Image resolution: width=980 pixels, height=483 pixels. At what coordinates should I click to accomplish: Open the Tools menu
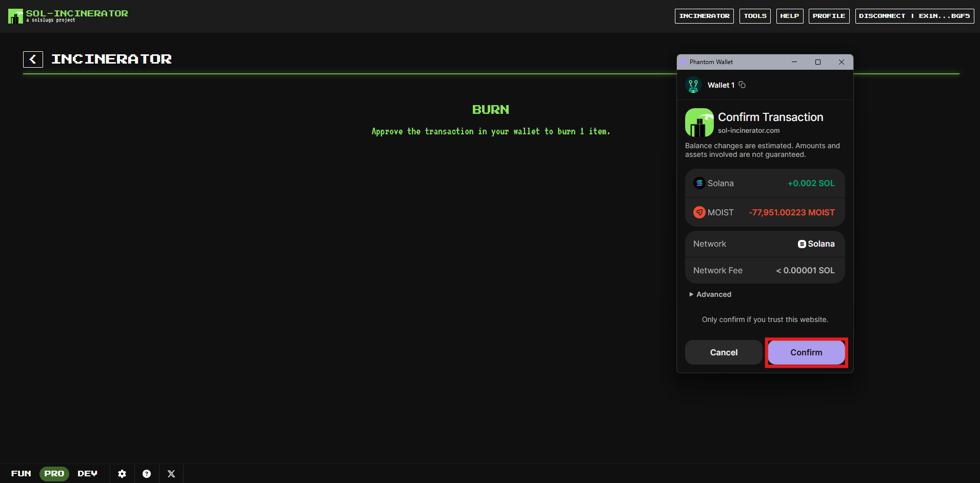click(x=755, y=16)
